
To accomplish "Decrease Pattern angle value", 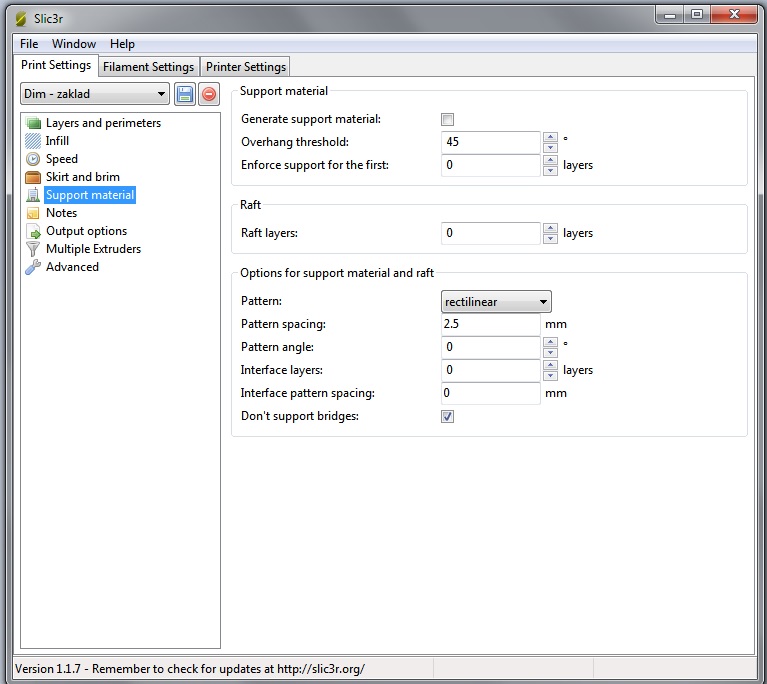I will [x=550, y=352].
